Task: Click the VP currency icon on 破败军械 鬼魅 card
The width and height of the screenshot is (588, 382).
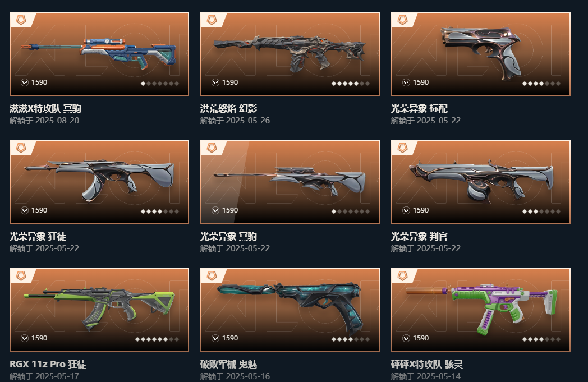Action: [215, 338]
